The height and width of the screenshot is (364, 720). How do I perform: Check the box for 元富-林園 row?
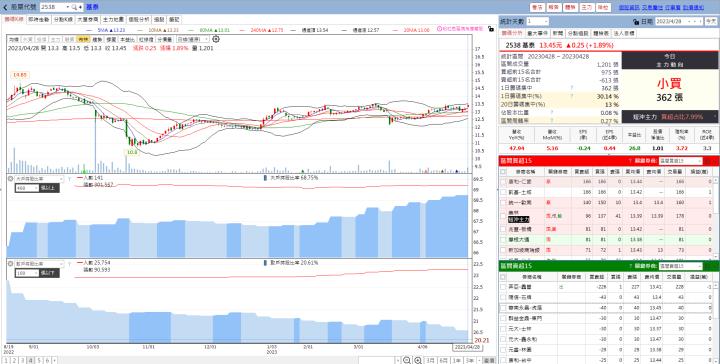pos(503,349)
